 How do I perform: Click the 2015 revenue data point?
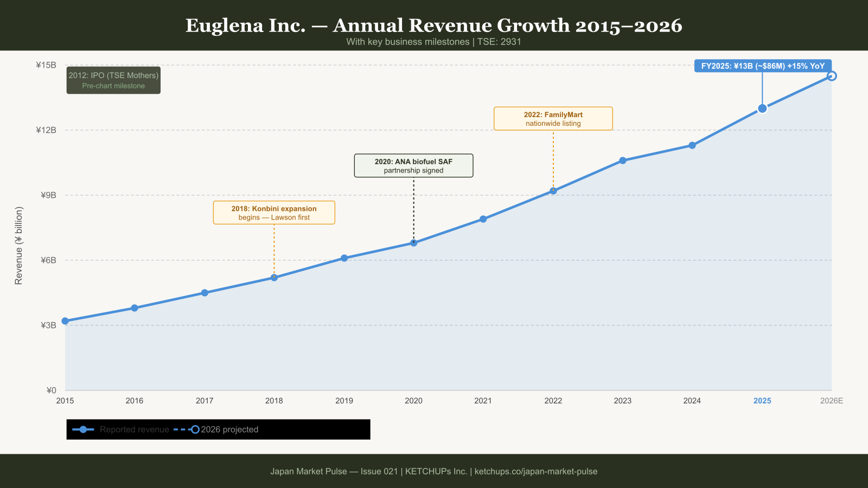pyautogui.click(x=65, y=321)
